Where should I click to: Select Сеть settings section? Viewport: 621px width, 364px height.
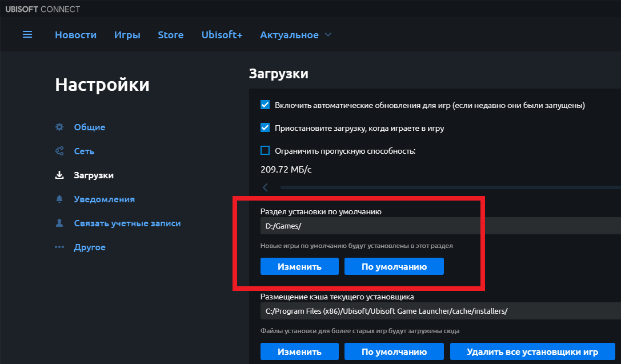click(84, 151)
